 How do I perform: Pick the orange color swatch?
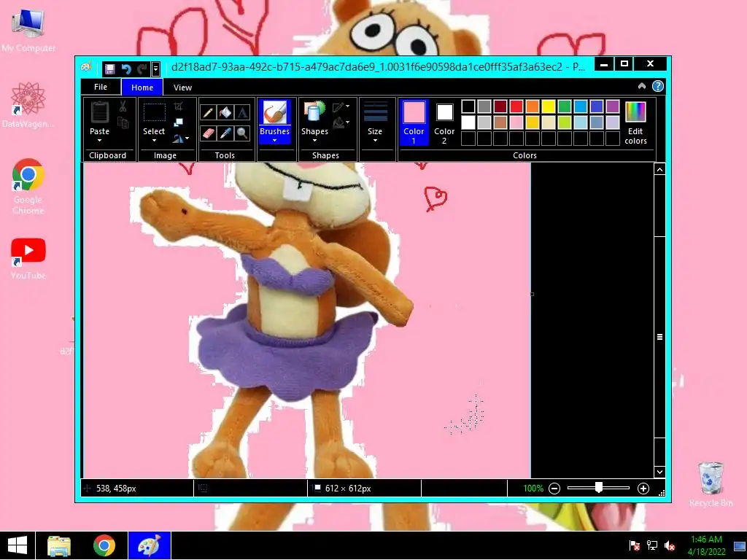click(533, 106)
